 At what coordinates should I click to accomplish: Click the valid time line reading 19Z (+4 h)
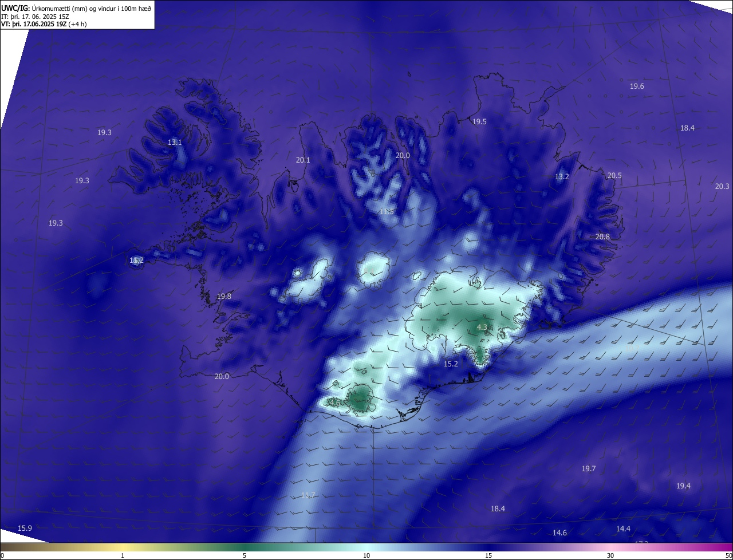coord(44,24)
